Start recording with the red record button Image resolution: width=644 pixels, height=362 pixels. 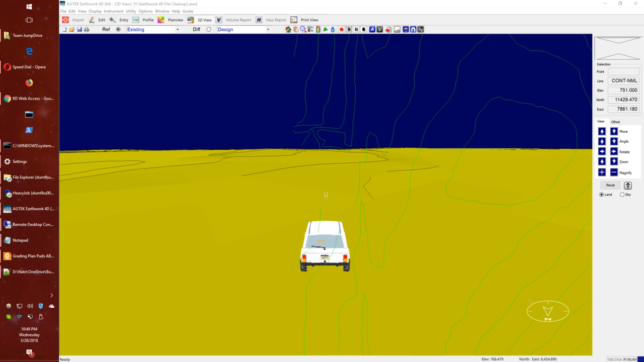[341, 29]
